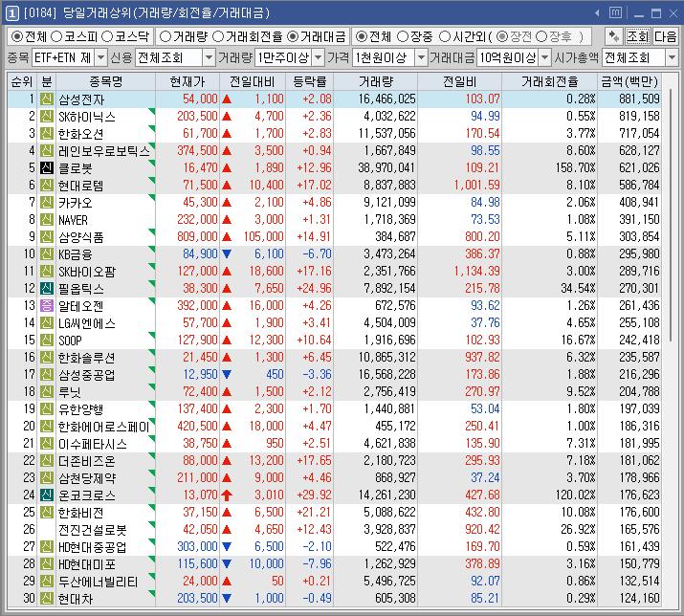Click the down arrow icon on 삼성중공업 row
This screenshot has width=684, height=616.
tap(227, 374)
